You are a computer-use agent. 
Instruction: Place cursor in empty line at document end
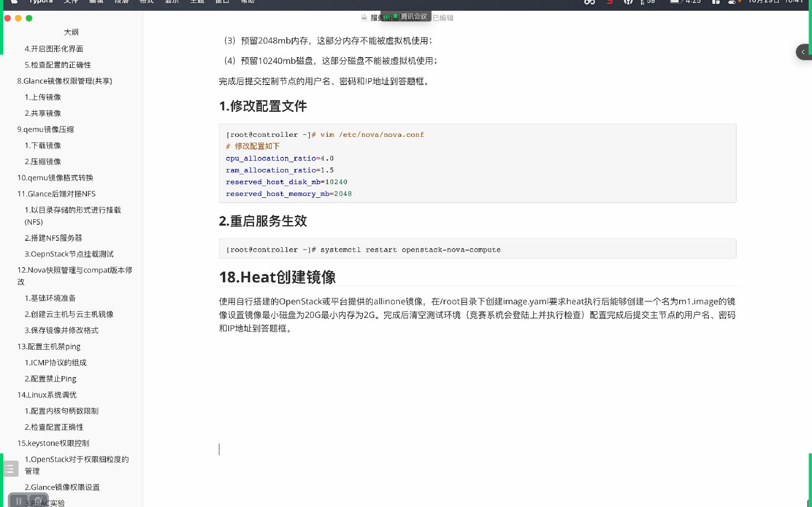[x=477, y=449]
